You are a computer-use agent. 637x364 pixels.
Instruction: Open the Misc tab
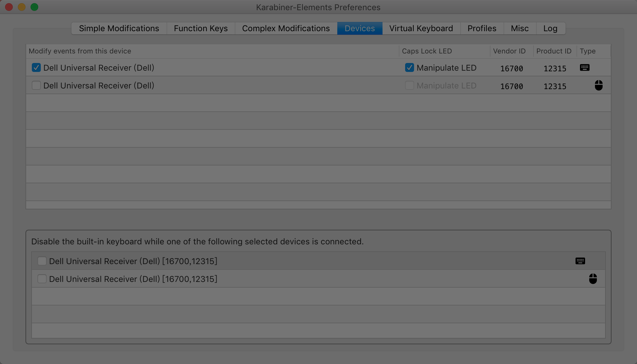pos(519,28)
